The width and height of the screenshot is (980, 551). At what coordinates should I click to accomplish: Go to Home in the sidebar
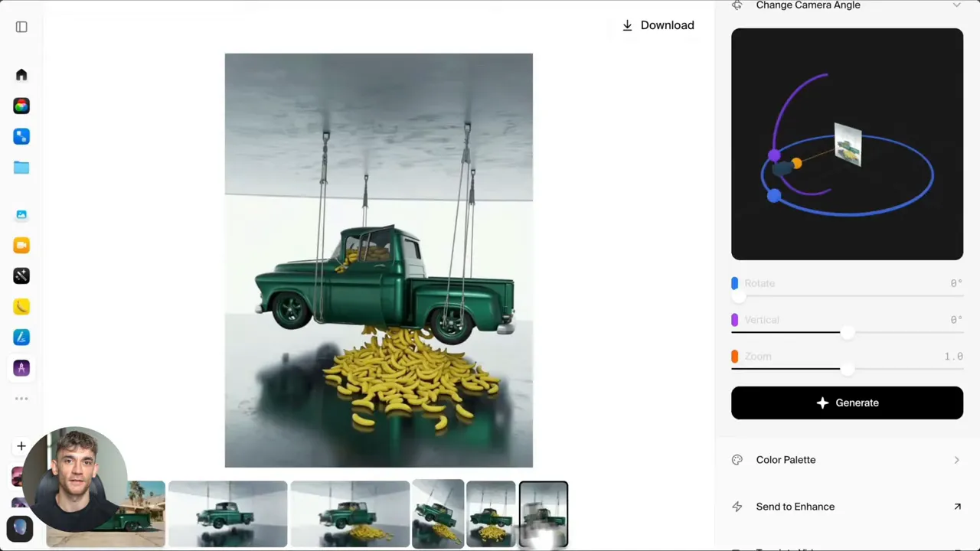[21, 75]
